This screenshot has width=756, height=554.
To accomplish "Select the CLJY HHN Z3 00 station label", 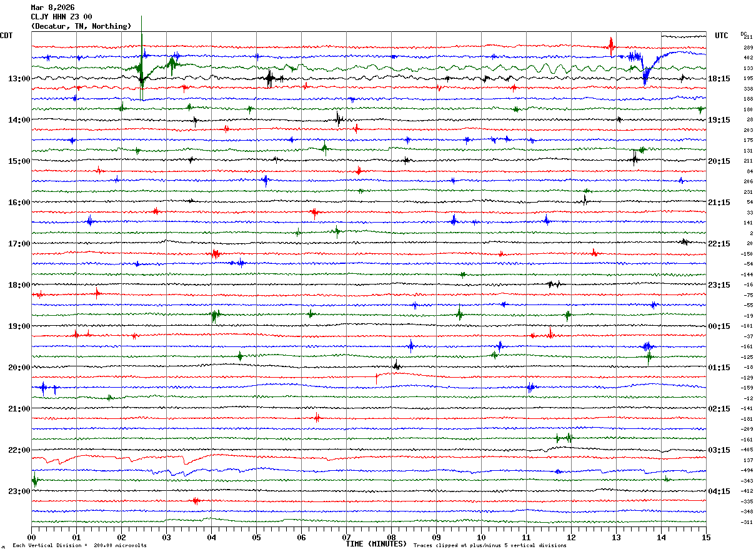I will tap(62, 17).
